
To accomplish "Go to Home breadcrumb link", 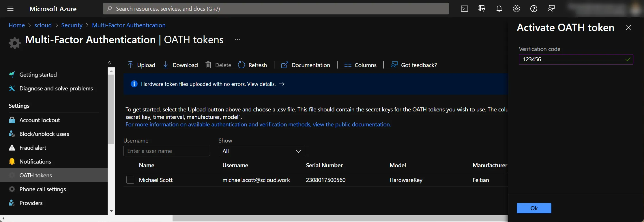I will pos(17,25).
